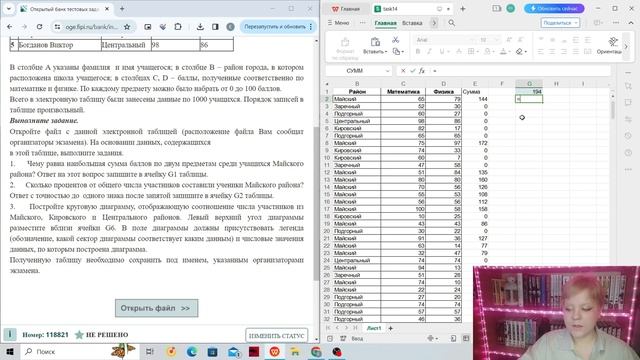
Task: Add a new WPS document tab
Action: pos(462,9)
